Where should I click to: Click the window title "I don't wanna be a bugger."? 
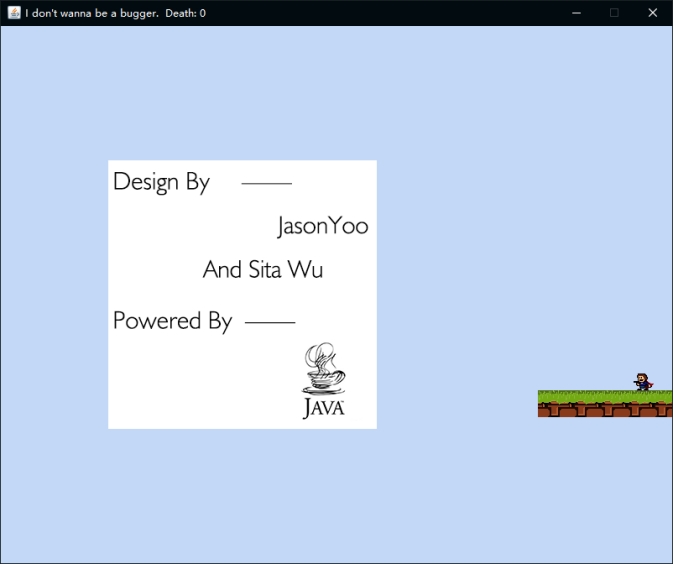[92, 13]
